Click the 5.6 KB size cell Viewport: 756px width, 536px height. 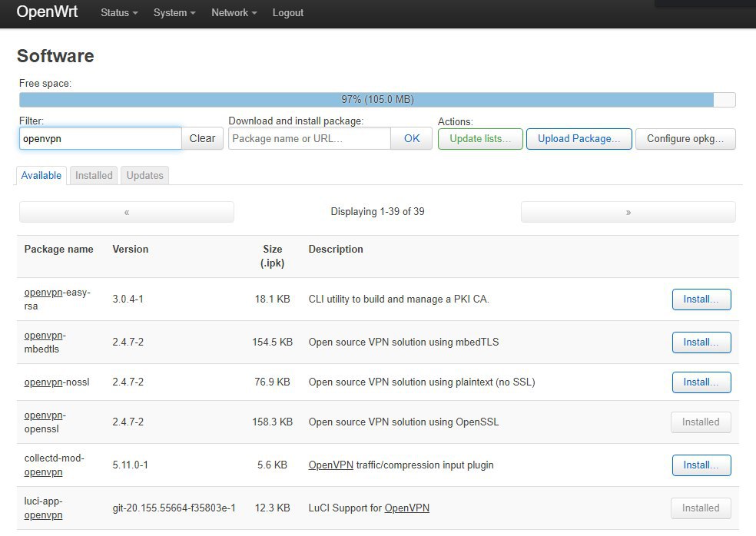point(273,465)
